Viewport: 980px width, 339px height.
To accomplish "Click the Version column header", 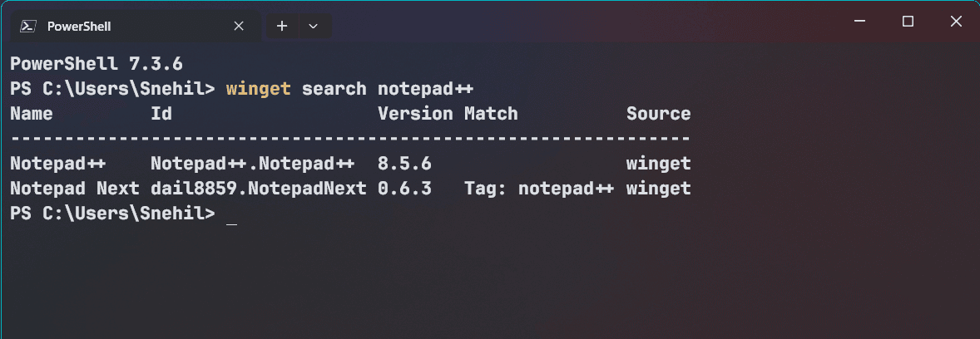I will click(x=416, y=114).
